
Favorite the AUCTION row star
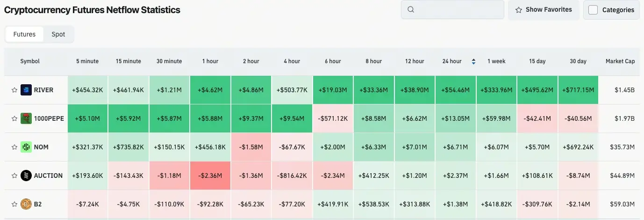(x=14, y=176)
